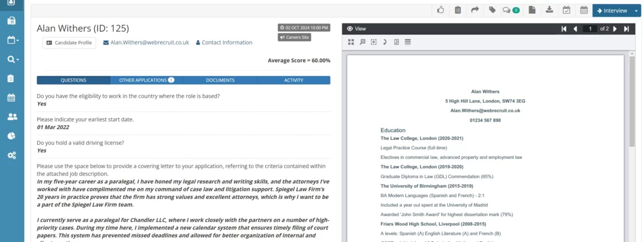The image size is (644, 242).
Task: Open settings gears in sidebar
Action: (x=11, y=156)
